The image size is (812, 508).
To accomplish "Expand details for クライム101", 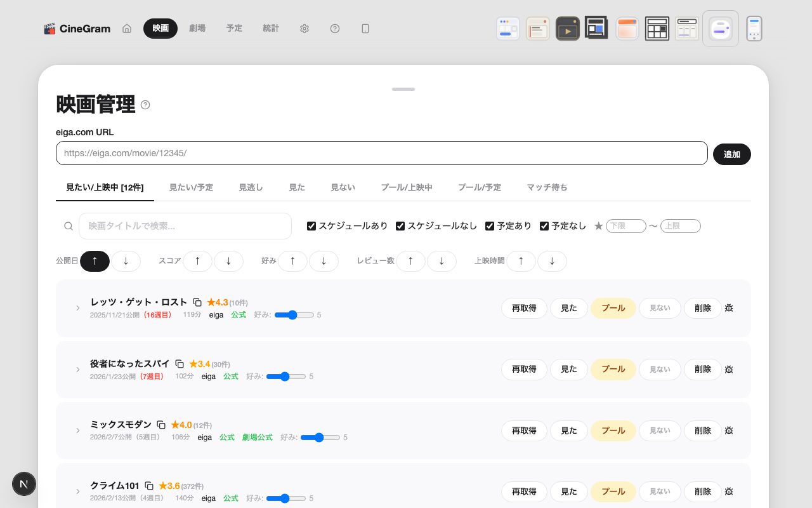I will pyautogui.click(x=78, y=491).
